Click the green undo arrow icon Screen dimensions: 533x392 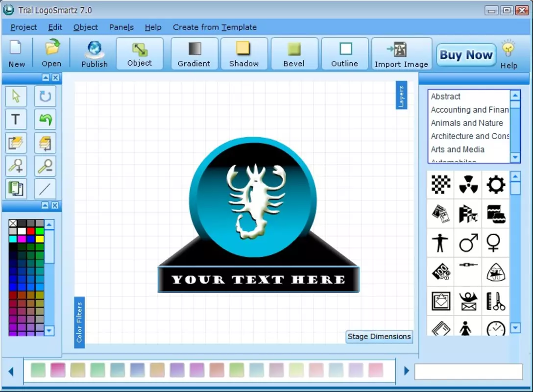(x=45, y=120)
